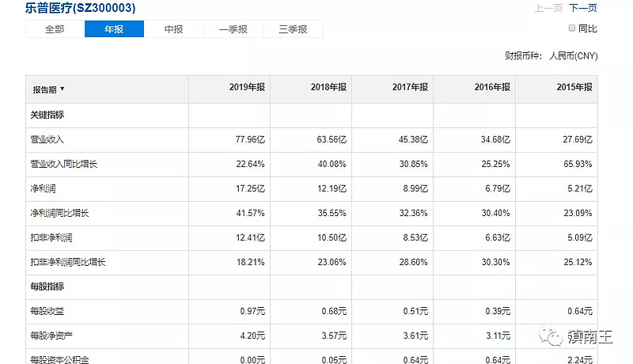The width and height of the screenshot is (633, 364).
Task: Show the 三季报 tab
Action: (293, 29)
